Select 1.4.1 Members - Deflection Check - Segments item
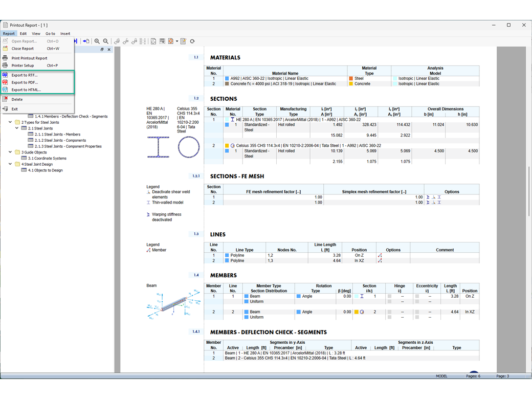Screen dimensions: 532x399 (x=71, y=117)
